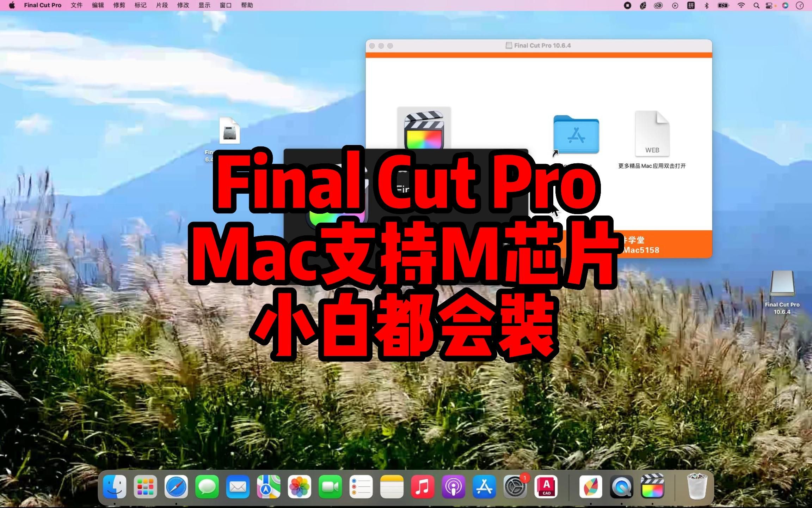Open App Store from the Dock

tap(484, 487)
